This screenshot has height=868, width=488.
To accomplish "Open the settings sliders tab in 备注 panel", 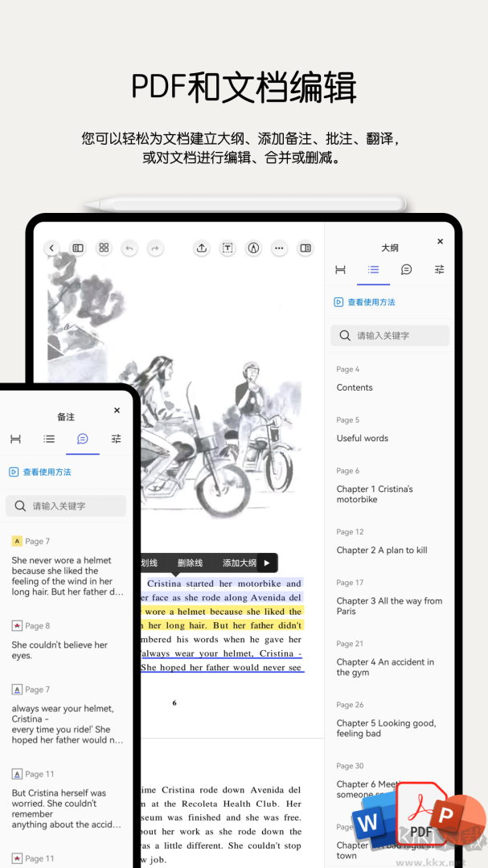I will pos(117,439).
